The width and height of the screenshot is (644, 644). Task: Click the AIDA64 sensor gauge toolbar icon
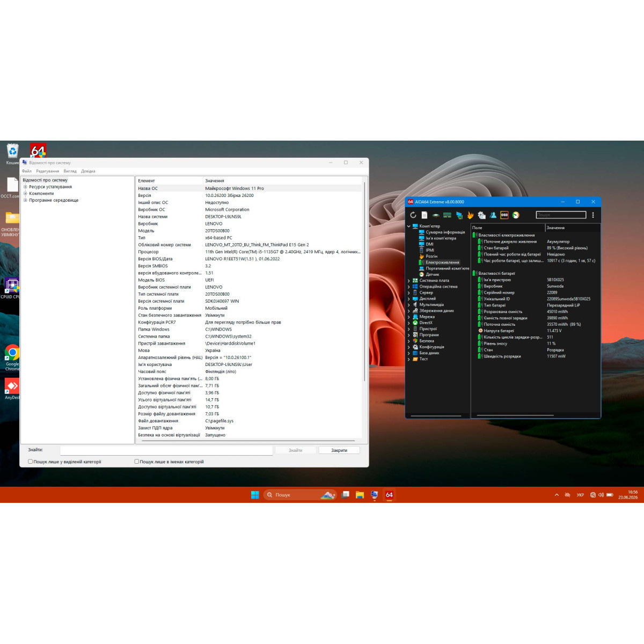pyautogui.click(x=516, y=215)
